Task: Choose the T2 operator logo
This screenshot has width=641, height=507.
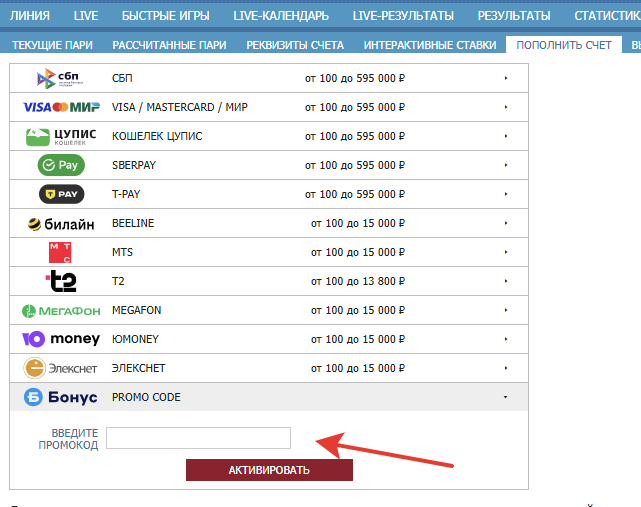Action: tap(60, 281)
